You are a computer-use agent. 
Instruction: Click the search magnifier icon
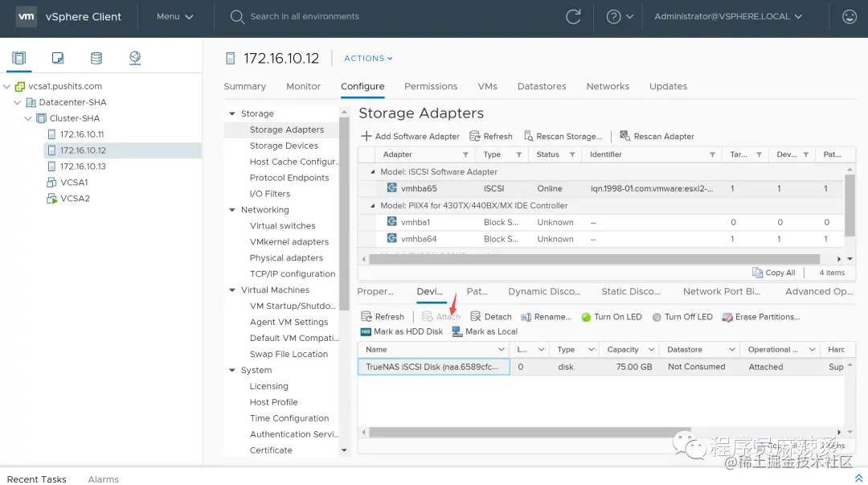[x=237, y=17]
